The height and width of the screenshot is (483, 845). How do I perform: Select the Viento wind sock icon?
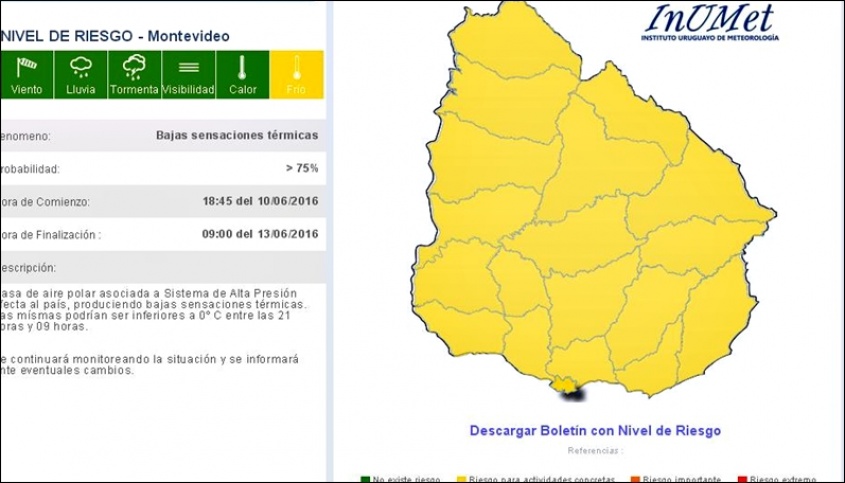pyautogui.click(x=26, y=68)
